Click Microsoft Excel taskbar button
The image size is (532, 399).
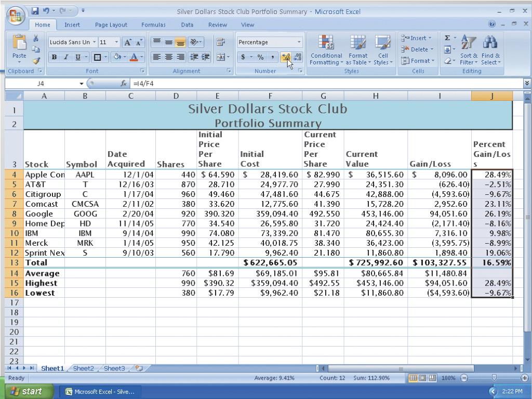tap(100, 392)
